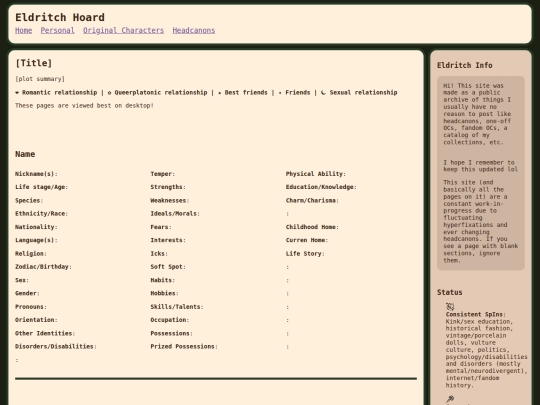Click the Language(s): label
Viewport: 540px width, 405px height.
coord(37,240)
